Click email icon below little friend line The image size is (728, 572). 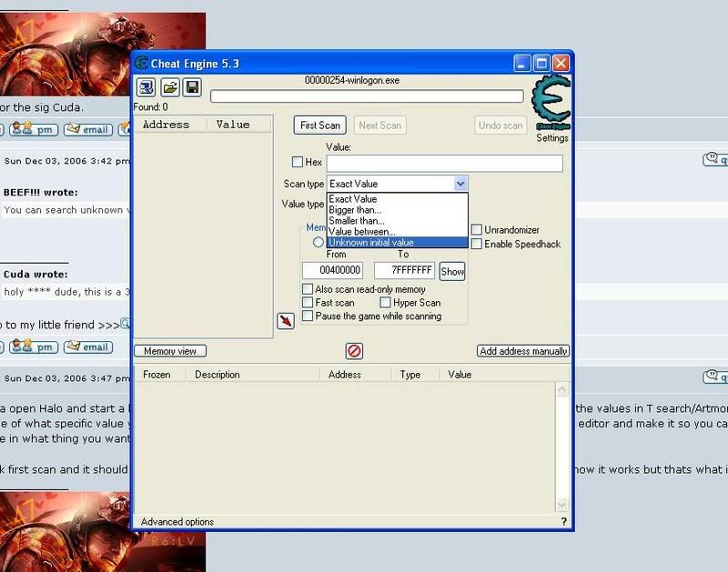[88, 346]
